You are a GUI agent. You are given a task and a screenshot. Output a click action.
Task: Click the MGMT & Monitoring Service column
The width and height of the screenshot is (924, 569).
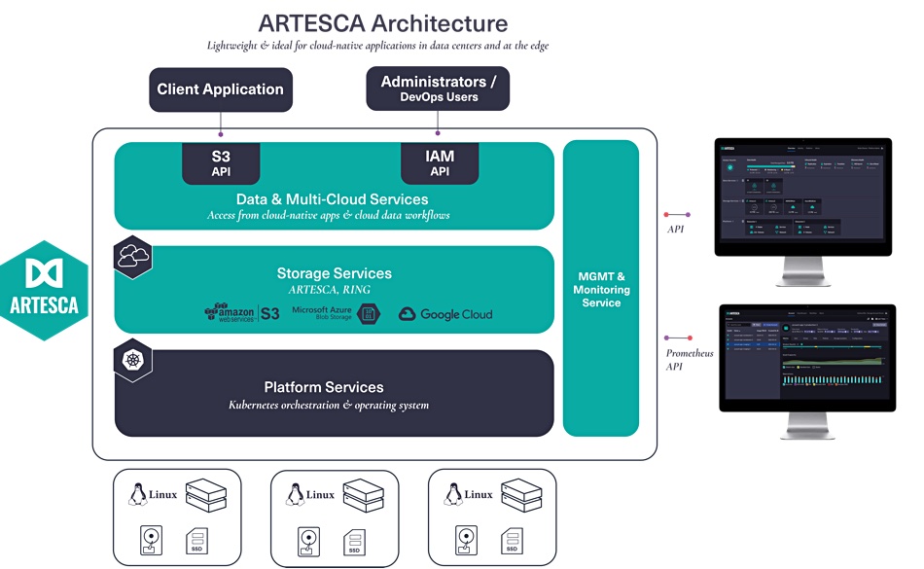(601, 288)
